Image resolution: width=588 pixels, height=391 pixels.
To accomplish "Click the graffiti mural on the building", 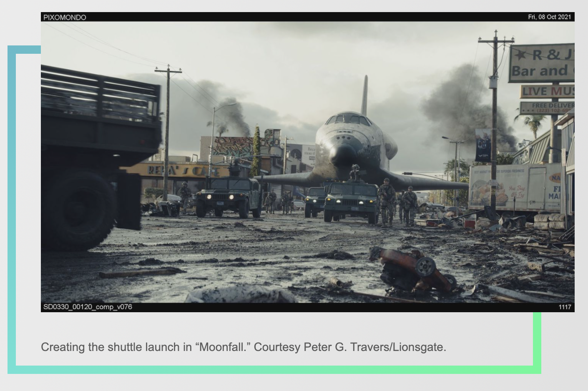I will point(234,147).
